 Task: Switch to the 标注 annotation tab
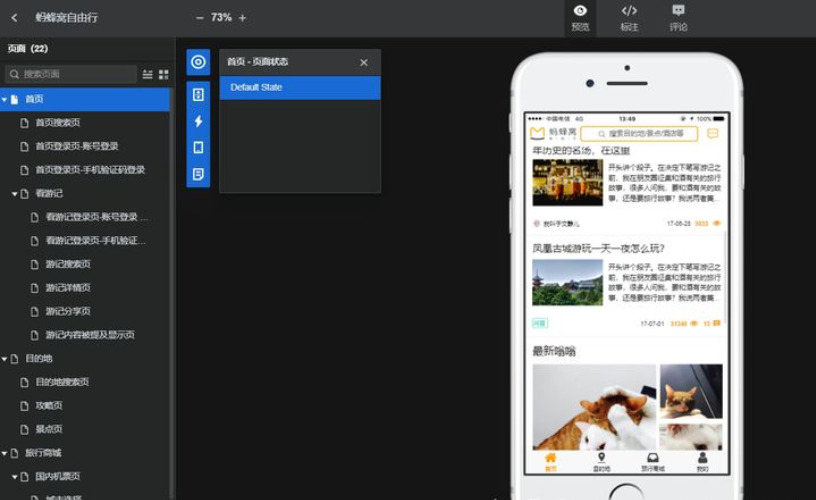629,18
